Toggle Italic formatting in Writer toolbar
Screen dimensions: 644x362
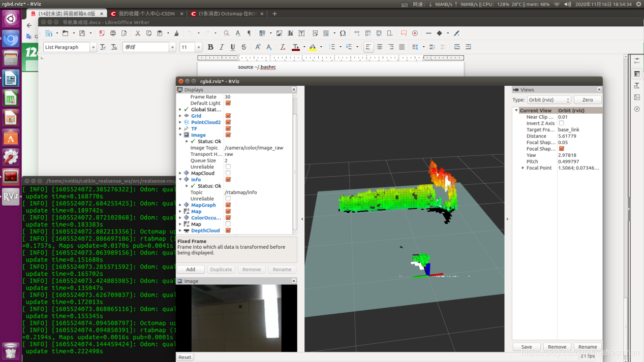pyautogui.click(x=222, y=47)
